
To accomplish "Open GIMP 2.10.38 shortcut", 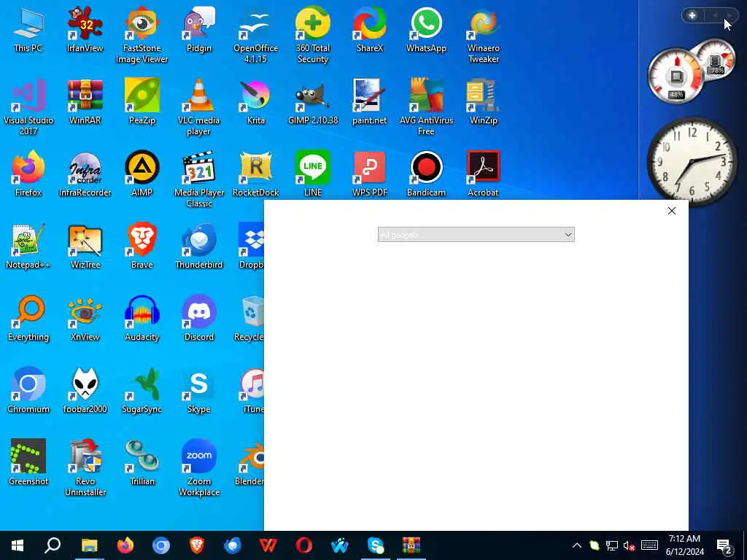I will click(x=312, y=102).
